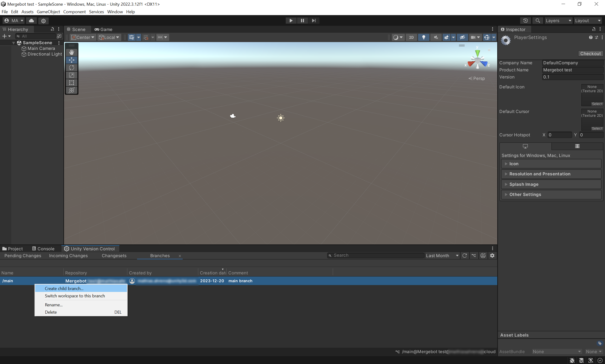Open the Last Month filter dropdown
This screenshot has width=605, height=364.
coord(442,256)
